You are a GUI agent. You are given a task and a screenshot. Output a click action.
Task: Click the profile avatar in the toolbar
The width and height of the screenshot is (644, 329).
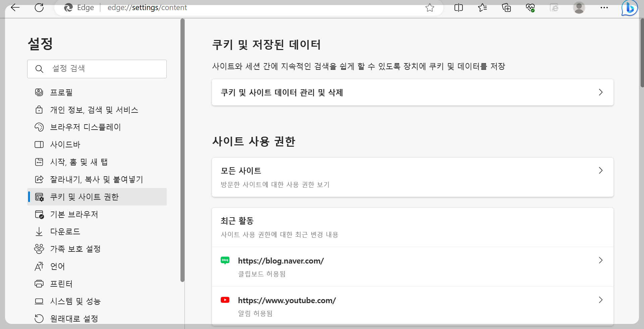pos(579,7)
